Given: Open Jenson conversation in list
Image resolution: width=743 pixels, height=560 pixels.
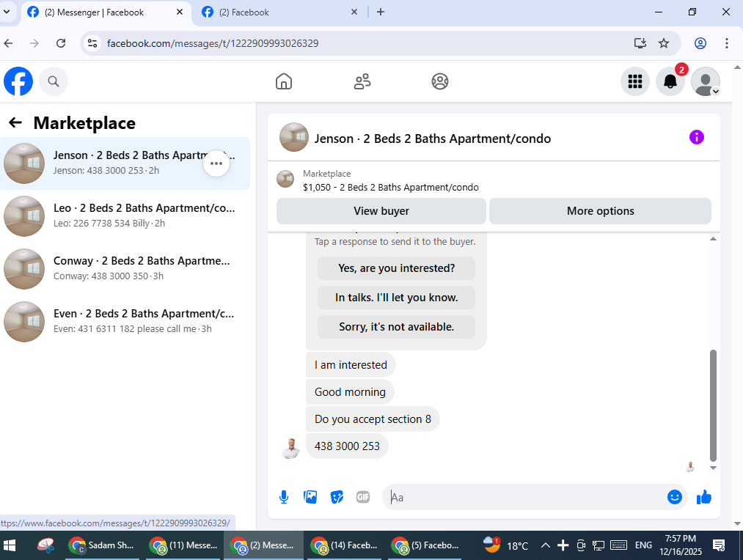Looking at the screenshot, I should [125, 163].
